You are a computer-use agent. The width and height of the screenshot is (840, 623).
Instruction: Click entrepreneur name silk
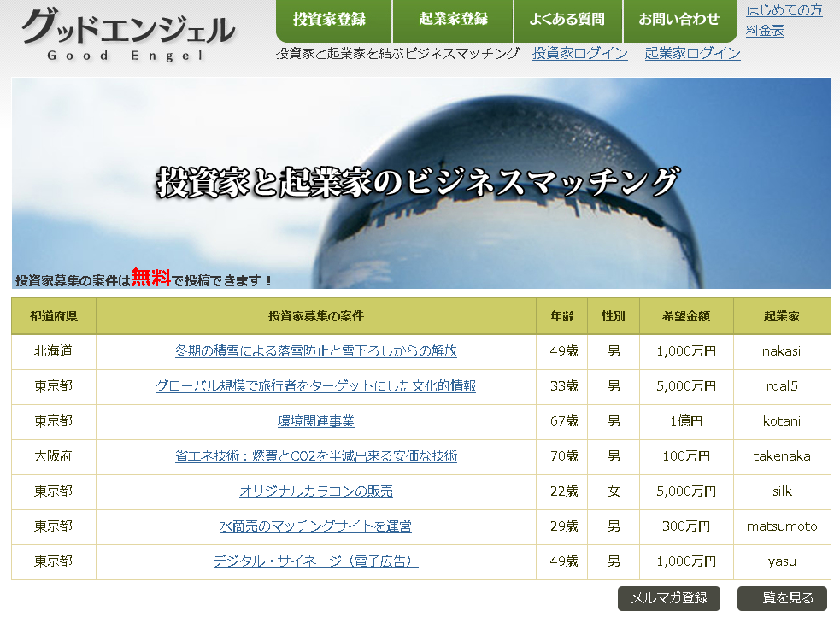782,491
